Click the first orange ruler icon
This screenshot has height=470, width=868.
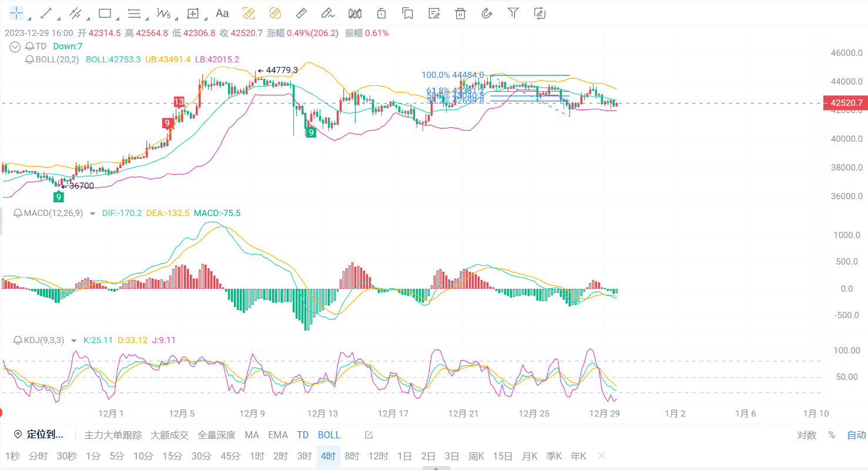[248, 12]
